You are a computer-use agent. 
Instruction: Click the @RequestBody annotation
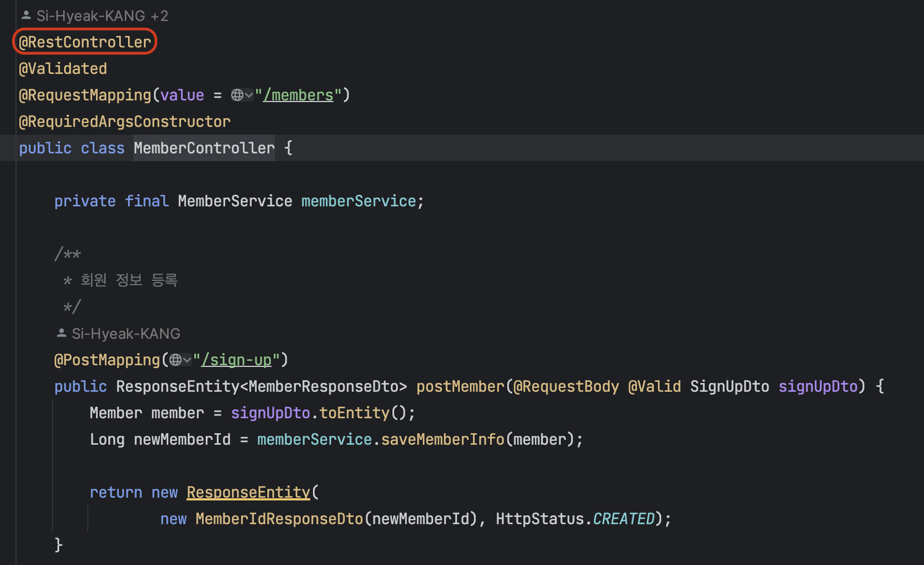click(x=566, y=386)
